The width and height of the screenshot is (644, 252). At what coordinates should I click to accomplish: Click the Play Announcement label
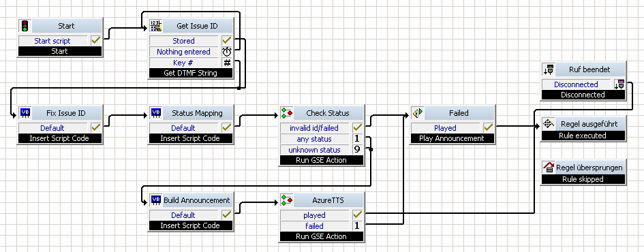(x=452, y=138)
